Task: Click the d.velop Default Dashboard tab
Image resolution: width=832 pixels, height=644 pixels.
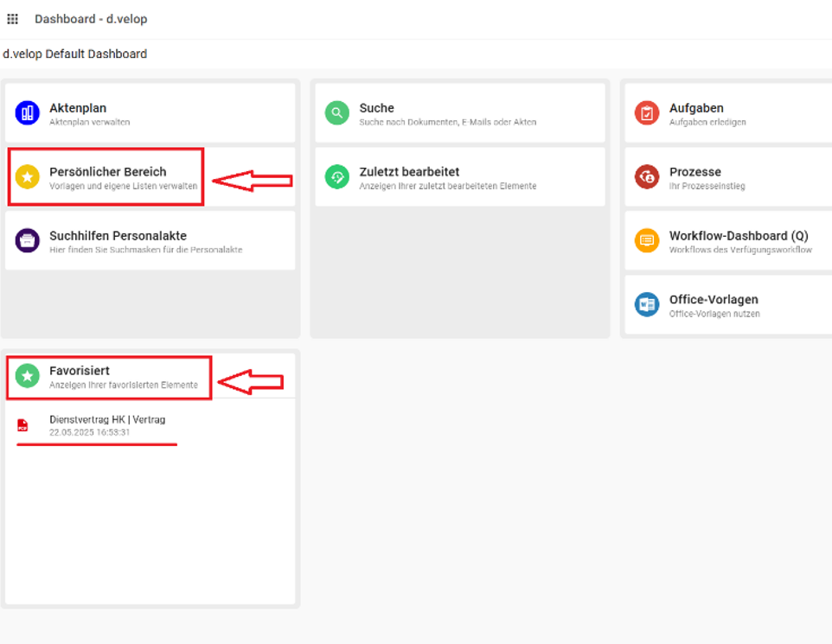Action: pos(74,54)
